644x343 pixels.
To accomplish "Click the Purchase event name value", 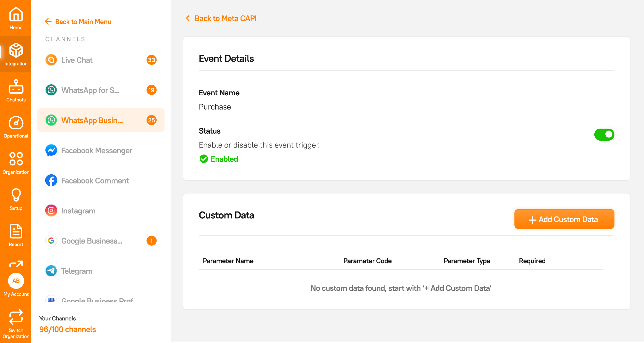I will [x=215, y=107].
